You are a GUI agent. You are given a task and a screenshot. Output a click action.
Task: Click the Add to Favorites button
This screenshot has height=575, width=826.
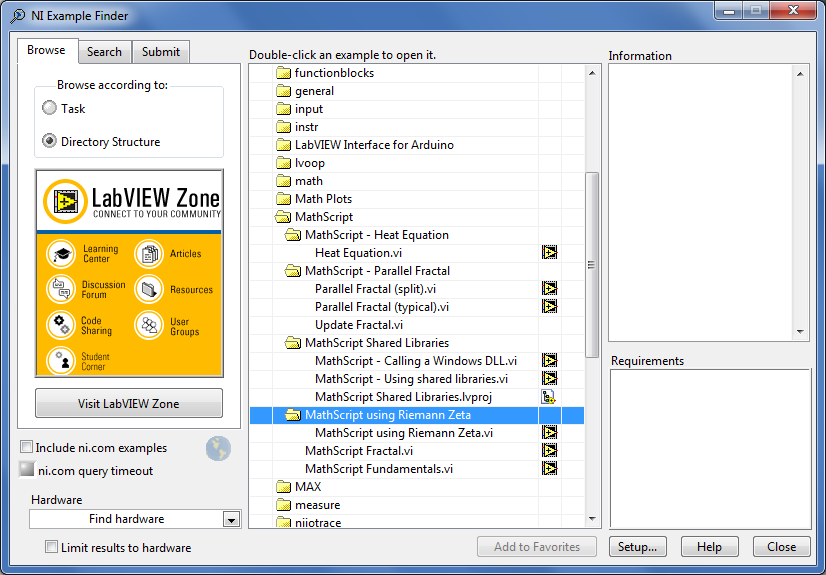(x=537, y=547)
